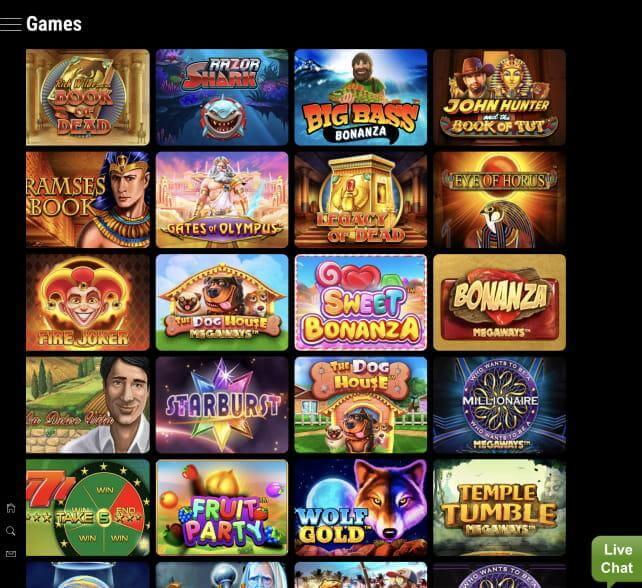642x588 pixels.
Task: Launch Wolf Gold game tile
Action: tap(361, 508)
